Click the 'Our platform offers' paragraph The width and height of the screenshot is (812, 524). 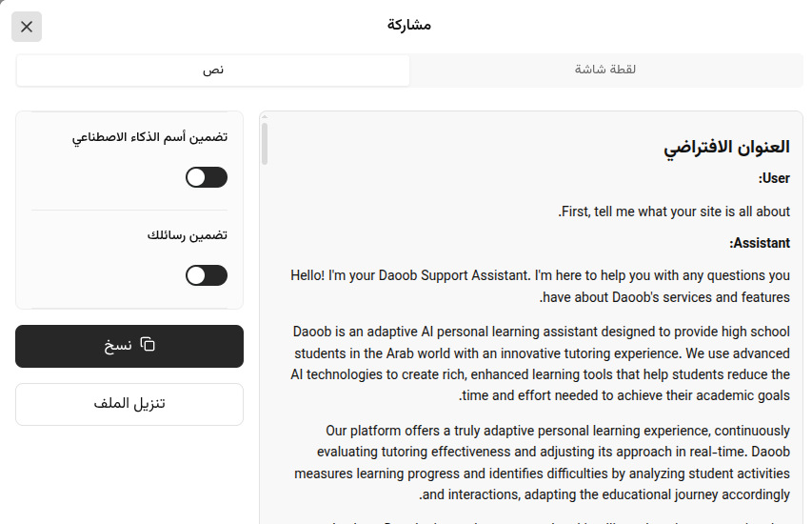tap(542, 462)
